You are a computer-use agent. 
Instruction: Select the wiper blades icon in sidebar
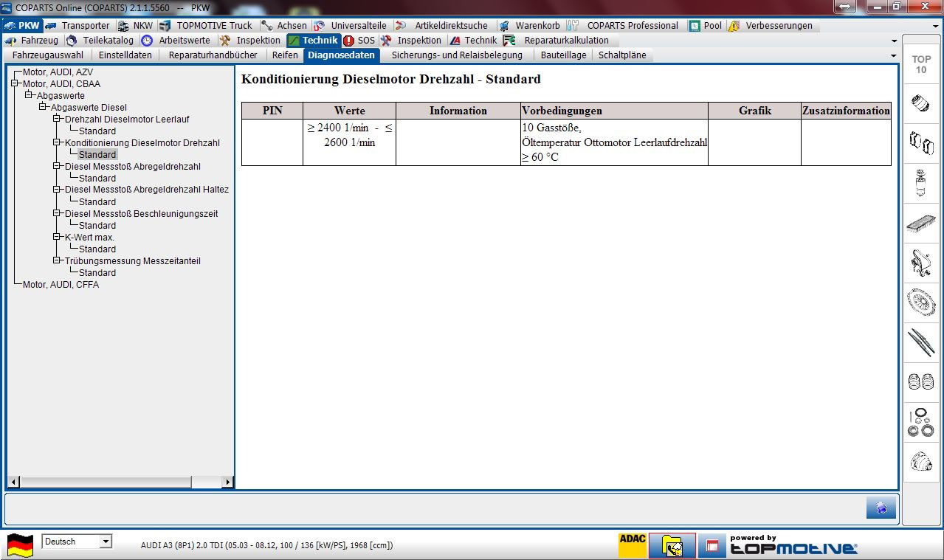pos(920,342)
